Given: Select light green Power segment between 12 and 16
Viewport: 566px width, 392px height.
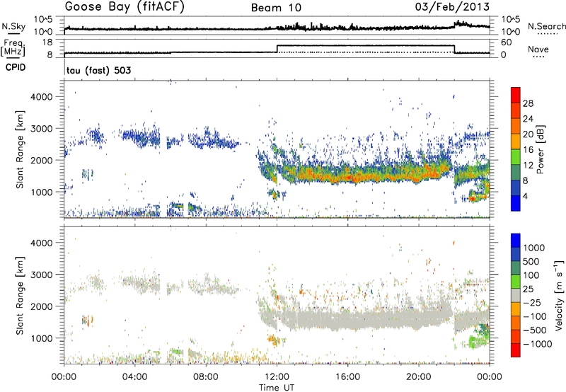Looking at the screenshot, I should [x=516, y=157].
